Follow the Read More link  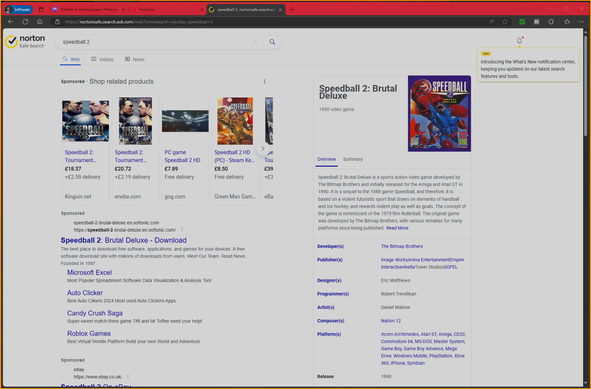(x=397, y=228)
